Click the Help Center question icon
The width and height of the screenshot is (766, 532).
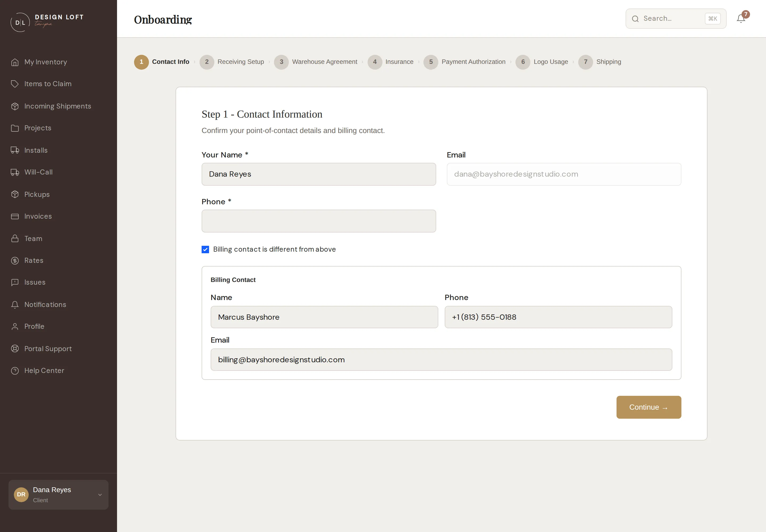(15, 371)
